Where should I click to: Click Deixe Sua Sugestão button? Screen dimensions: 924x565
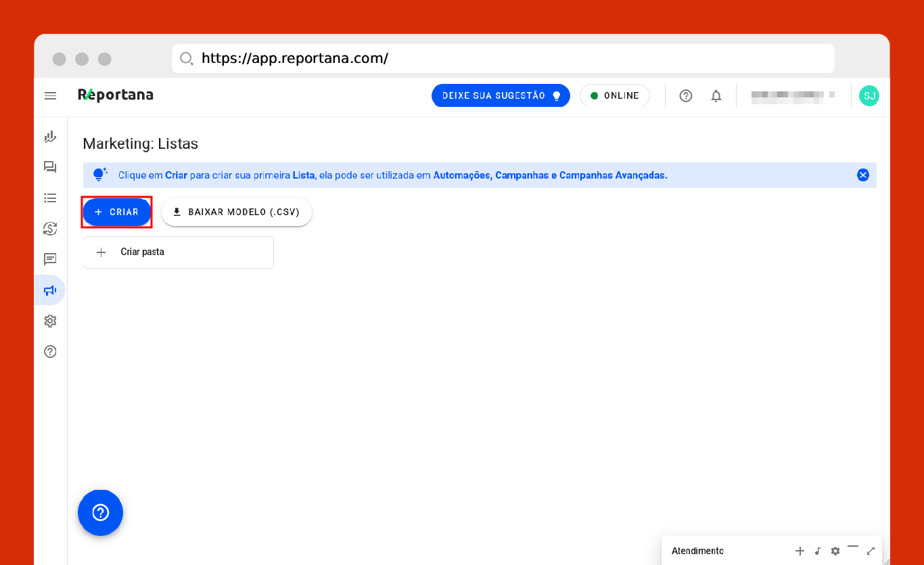(x=501, y=96)
